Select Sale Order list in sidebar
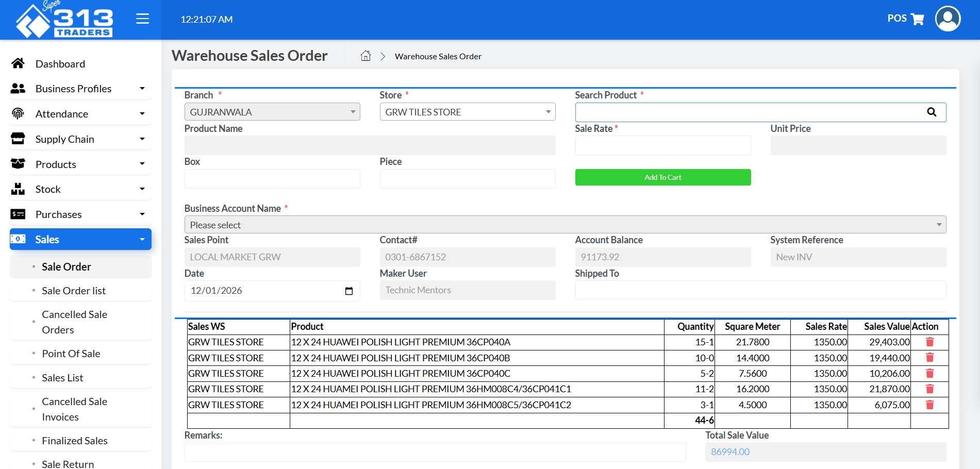The width and height of the screenshot is (980, 469). 73,290
